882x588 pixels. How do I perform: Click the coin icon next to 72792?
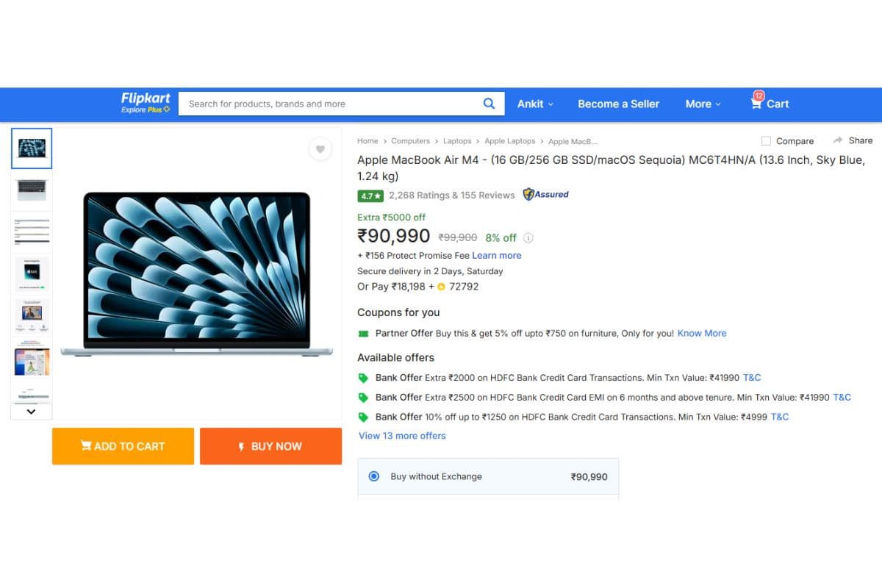point(442,287)
